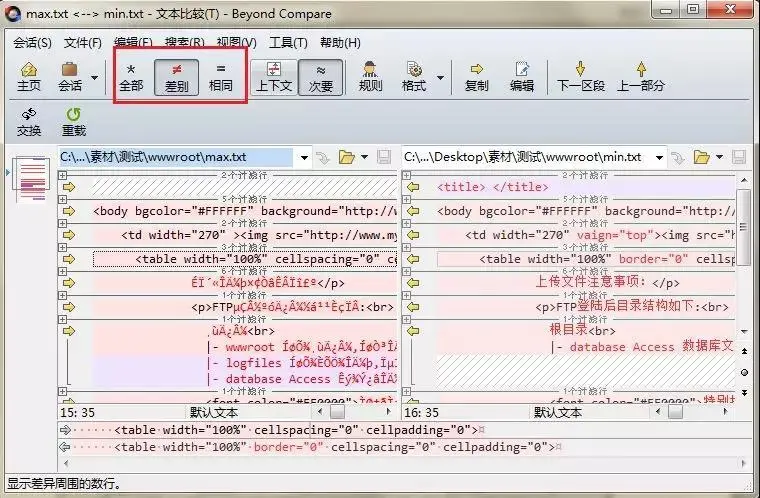Click the difference overview thumbnail map
Screen dimensions: 760x498
(32, 179)
